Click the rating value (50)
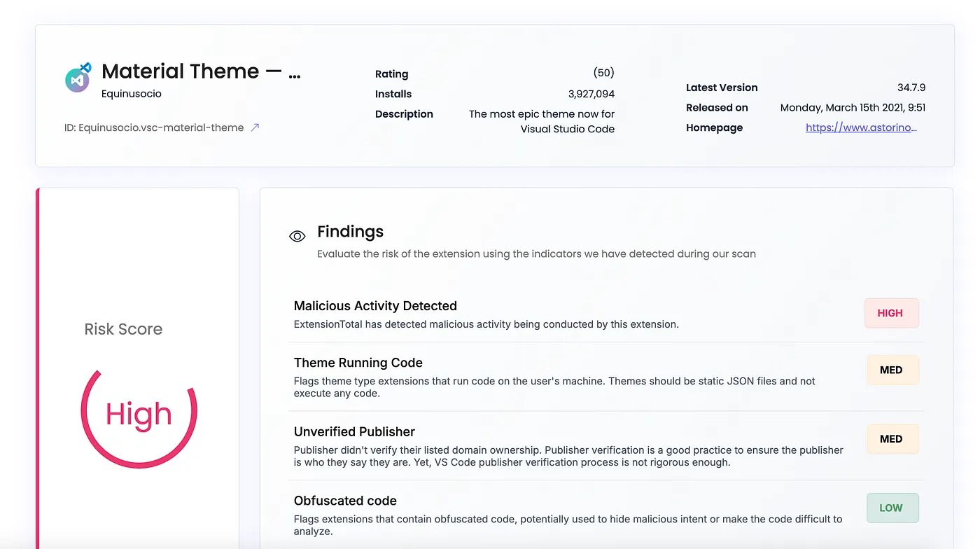Image resolution: width=980 pixels, height=549 pixels. pyautogui.click(x=603, y=73)
